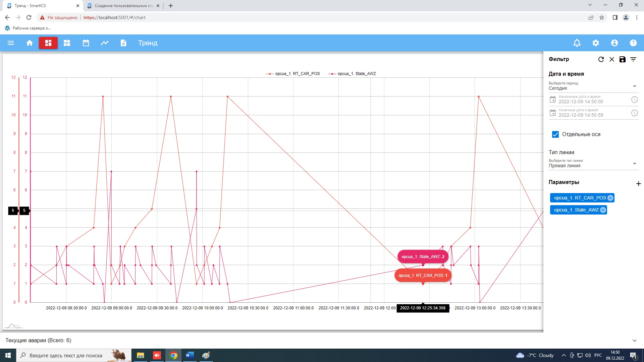Refresh the filter panel
The width and height of the screenshot is (644, 362).
click(x=601, y=59)
